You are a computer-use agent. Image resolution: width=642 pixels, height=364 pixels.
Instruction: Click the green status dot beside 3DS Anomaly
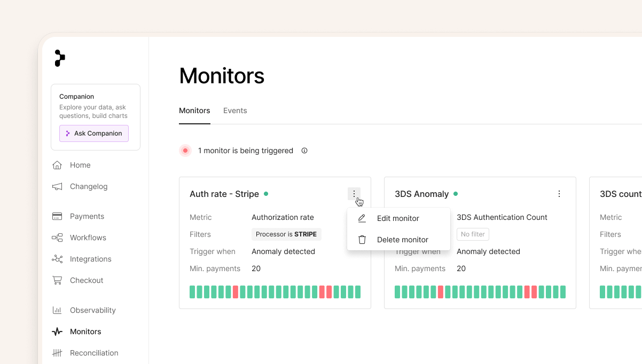(456, 194)
